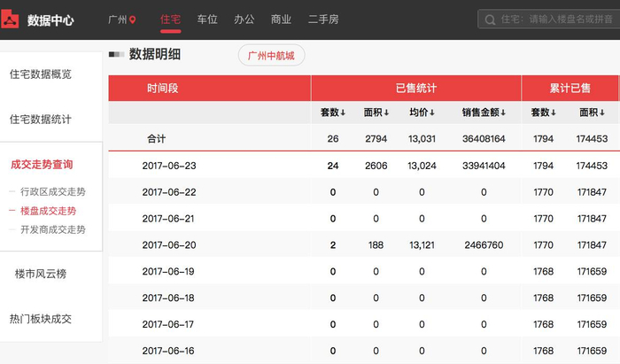Select the date 2017-06-16
Viewport: 620px width, 364px height.
tap(168, 351)
